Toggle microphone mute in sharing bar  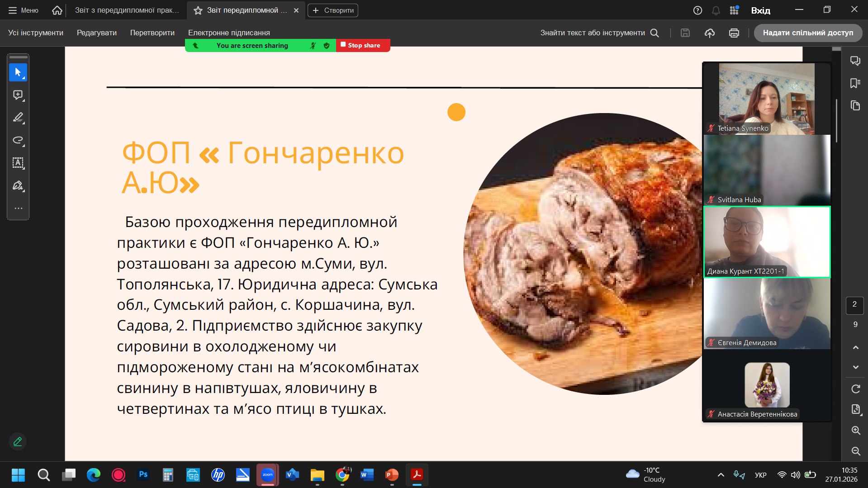pos(313,46)
